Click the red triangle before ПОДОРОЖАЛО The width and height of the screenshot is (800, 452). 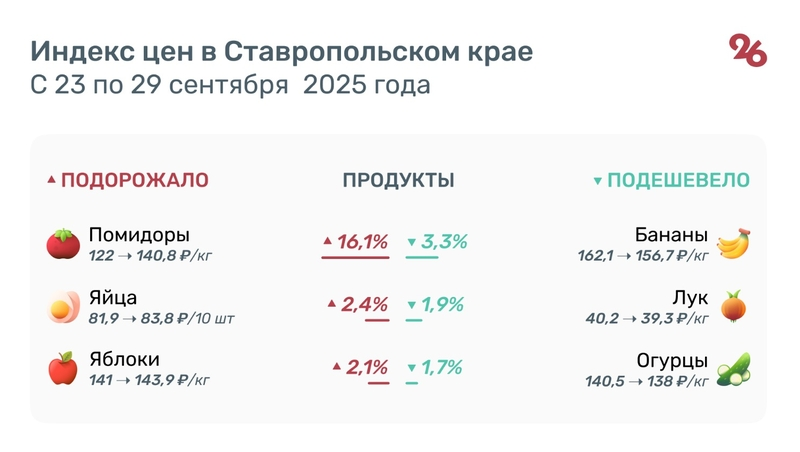[51, 181]
